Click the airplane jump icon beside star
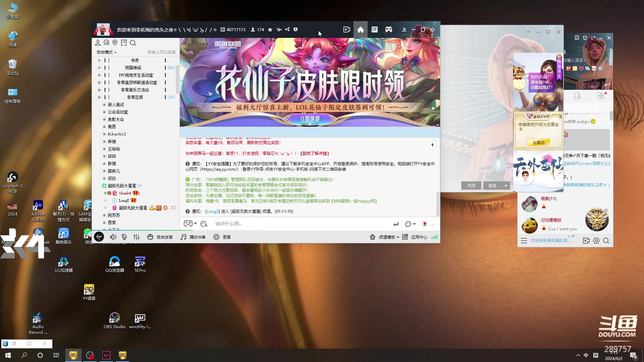This screenshot has height=362, width=644. click(x=279, y=29)
